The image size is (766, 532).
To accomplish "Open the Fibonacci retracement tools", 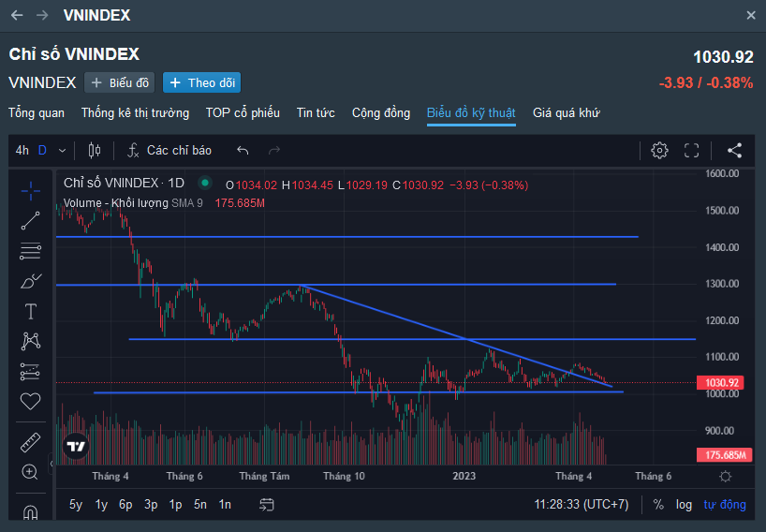I will click(30, 251).
